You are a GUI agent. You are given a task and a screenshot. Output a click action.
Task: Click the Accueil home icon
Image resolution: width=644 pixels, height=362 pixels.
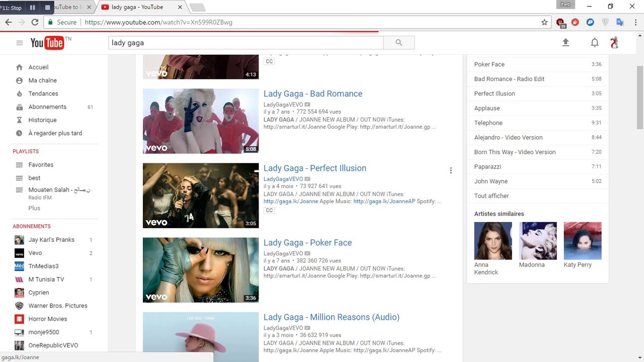pos(19,67)
